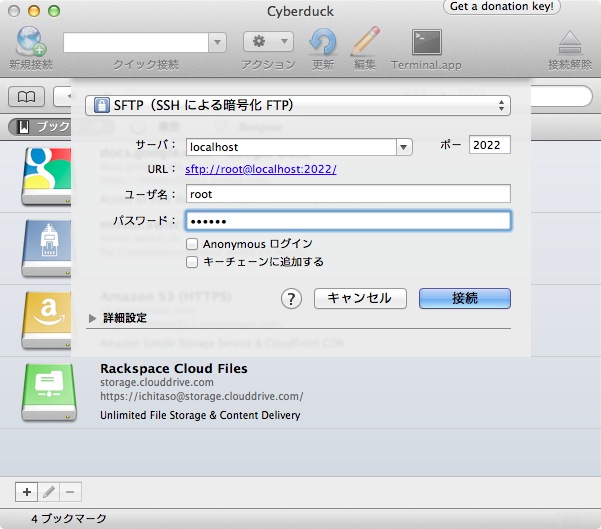Edit bookmark with bottom pencil button
This screenshot has width=601, height=529.
pos(49,492)
